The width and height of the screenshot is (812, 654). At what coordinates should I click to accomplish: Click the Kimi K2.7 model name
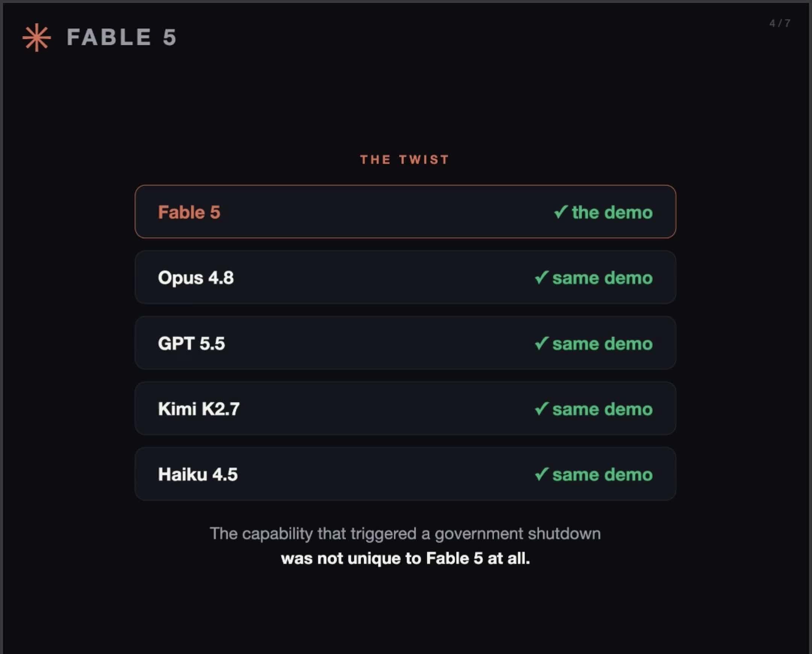click(x=198, y=409)
